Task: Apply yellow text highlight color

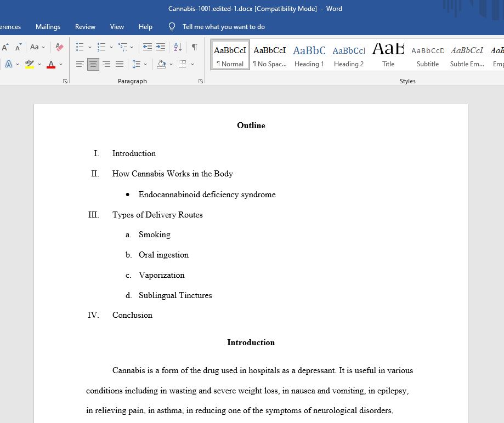Action: 30,64
